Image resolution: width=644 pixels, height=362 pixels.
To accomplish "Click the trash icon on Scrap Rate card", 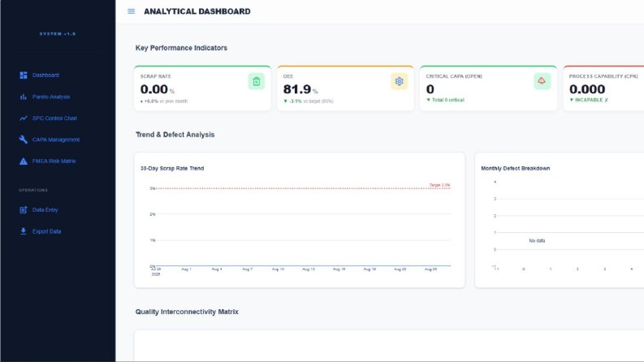I will [x=257, y=81].
